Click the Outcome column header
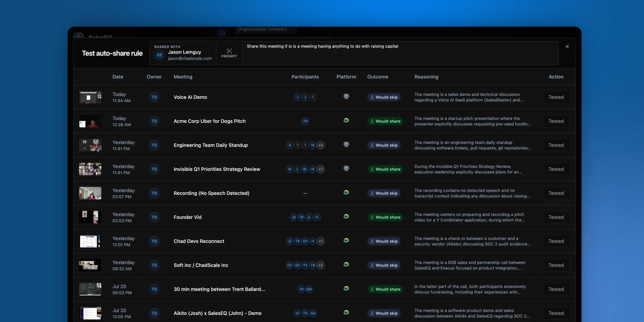 (378, 77)
